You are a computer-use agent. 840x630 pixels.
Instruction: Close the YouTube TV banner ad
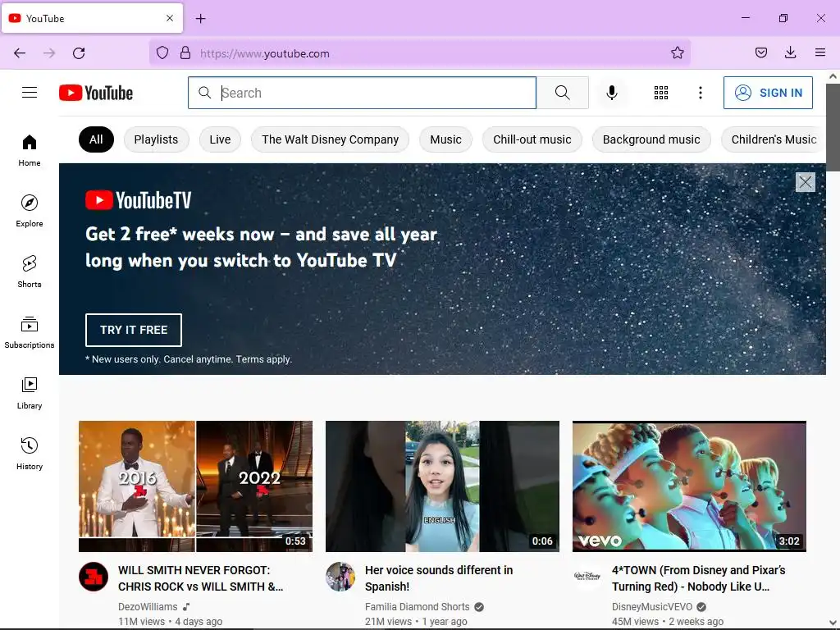click(806, 182)
